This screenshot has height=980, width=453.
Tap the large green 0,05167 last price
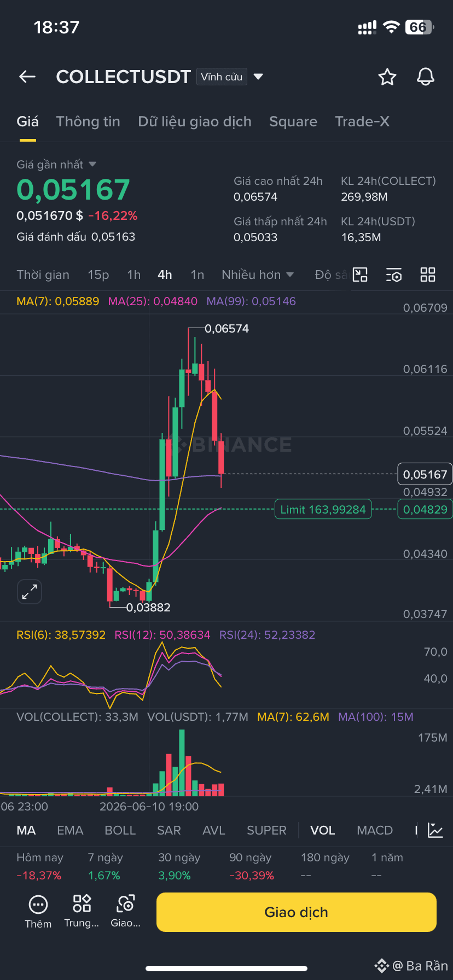click(x=73, y=190)
